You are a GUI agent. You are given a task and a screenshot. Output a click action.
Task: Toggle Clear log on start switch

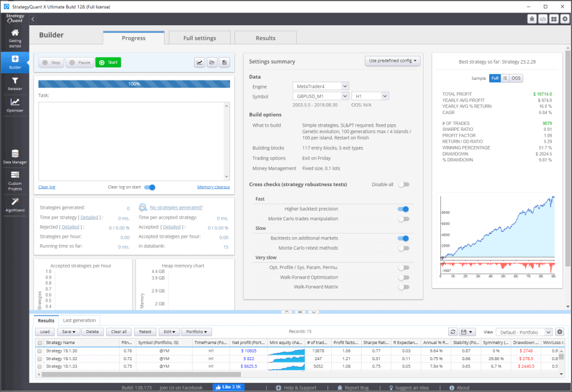[150, 187]
